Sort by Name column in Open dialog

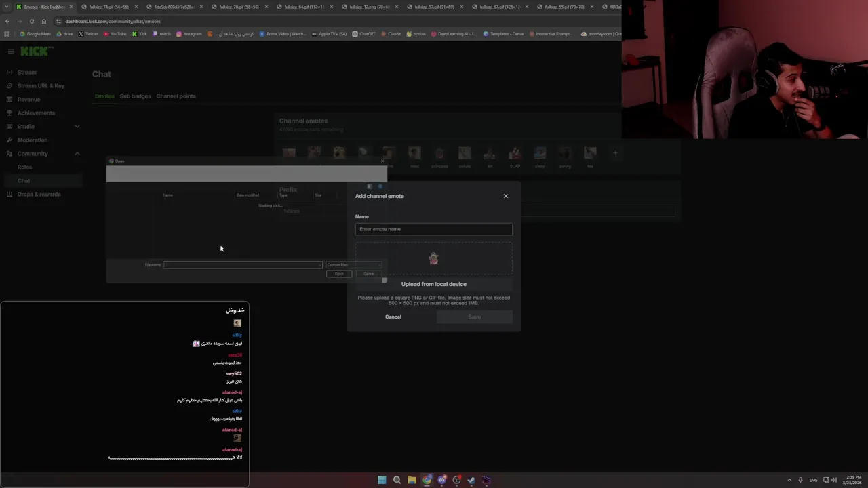point(167,195)
